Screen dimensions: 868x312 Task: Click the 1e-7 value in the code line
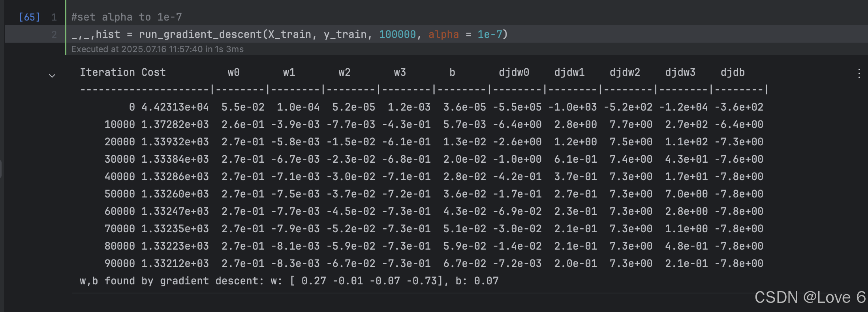(x=490, y=34)
